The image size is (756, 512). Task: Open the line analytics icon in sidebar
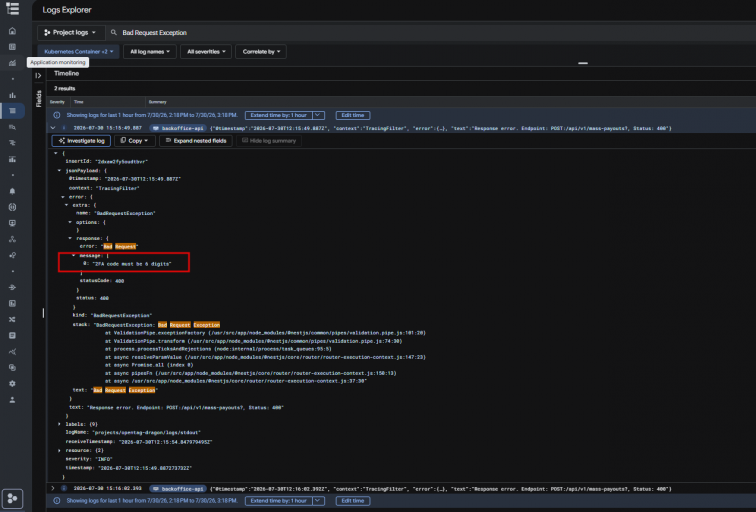pyautogui.click(x=13, y=351)
